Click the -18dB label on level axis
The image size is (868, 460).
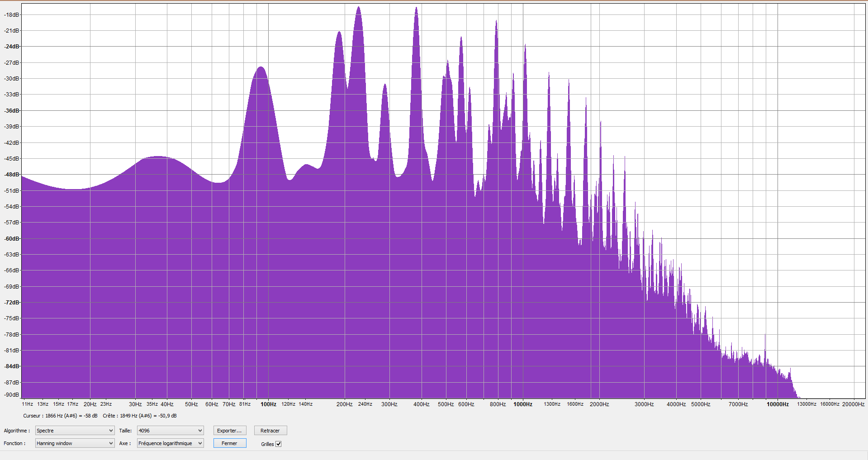[x=12, y=15]
